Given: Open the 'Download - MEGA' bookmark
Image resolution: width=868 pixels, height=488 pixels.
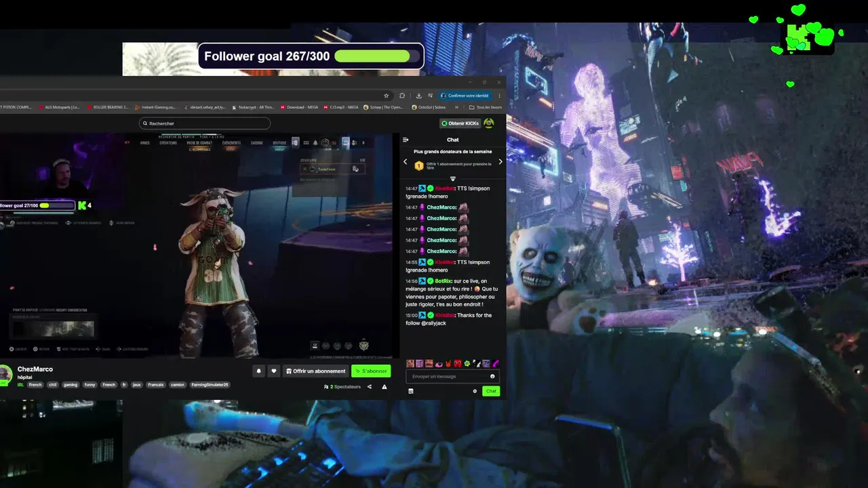Looking at the screenshot, I should [x=299, y=107].
